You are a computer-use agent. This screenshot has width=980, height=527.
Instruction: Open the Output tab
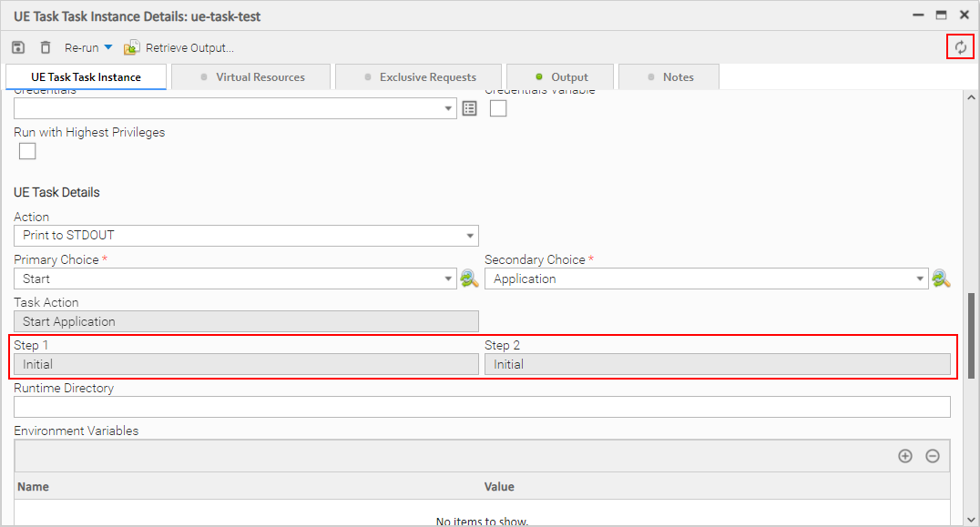point(561,77)
